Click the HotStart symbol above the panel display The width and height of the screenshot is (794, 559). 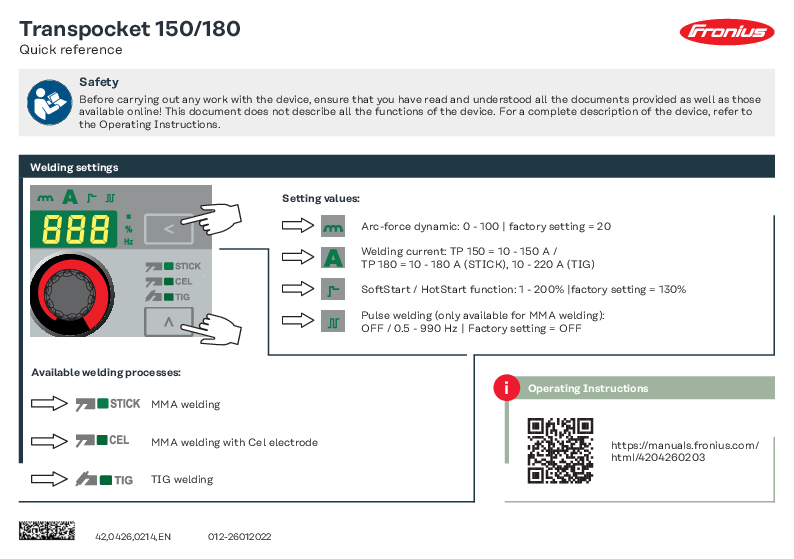92,198
